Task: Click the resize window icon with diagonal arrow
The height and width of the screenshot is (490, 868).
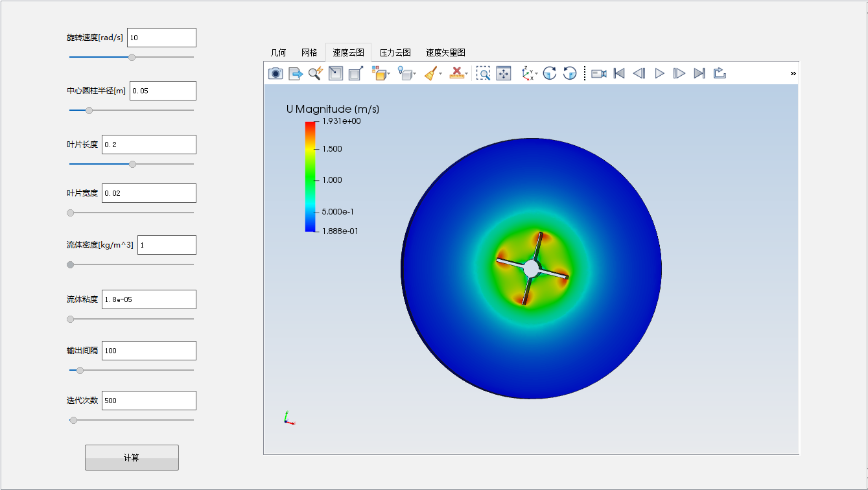Action: (x=355, y=73)
